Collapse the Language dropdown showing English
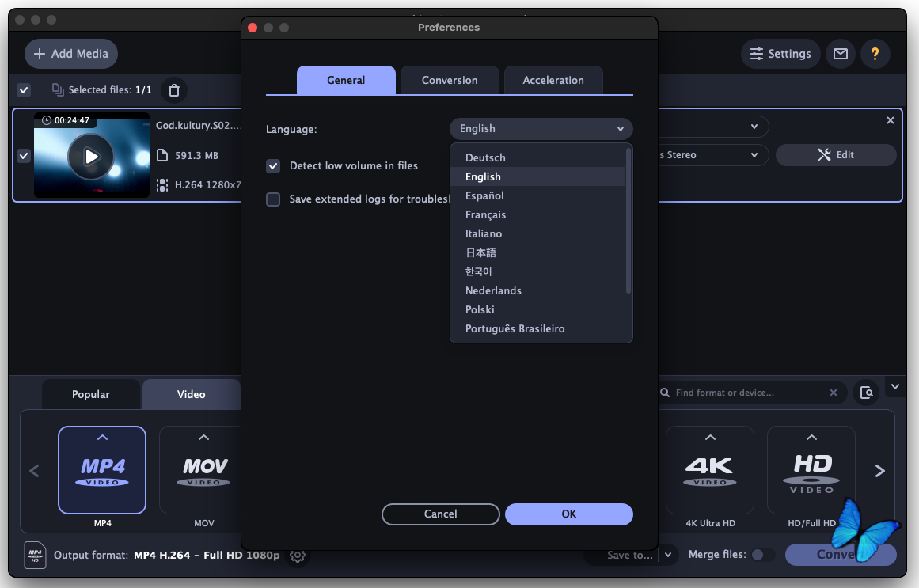Image resolution: width=919 pixels, height=588 pixels. pos(541,129)
